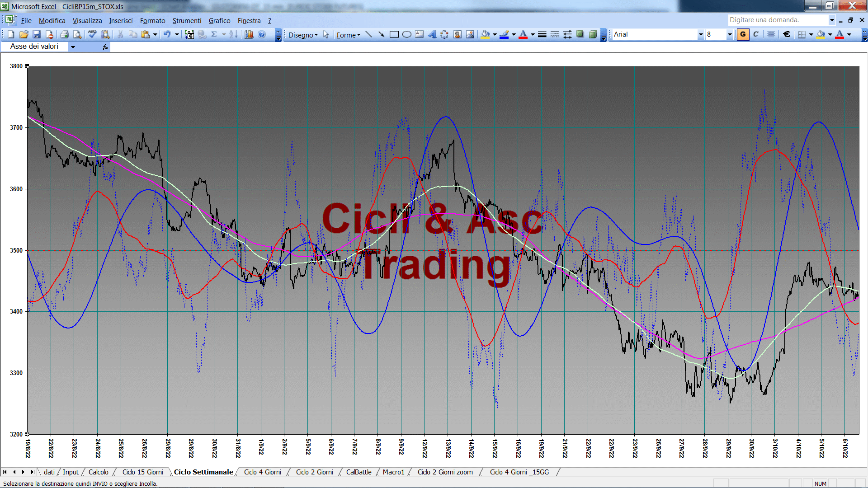Go to first sheet with tab scroll button

tap(5, 472)
